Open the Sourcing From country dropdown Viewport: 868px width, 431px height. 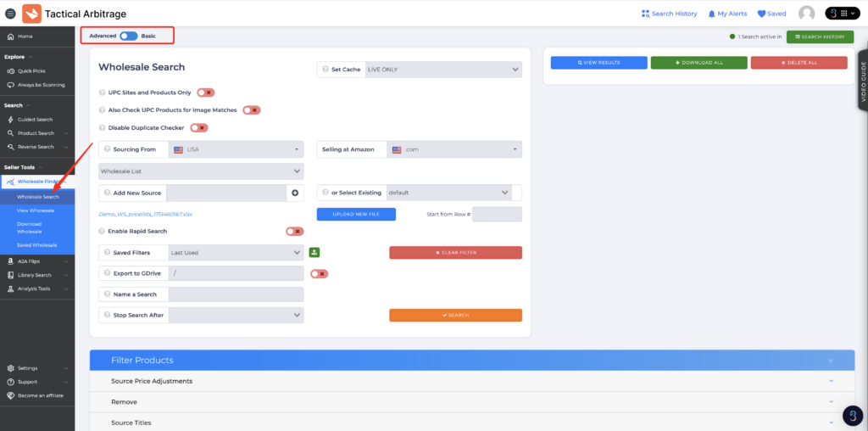(x=236, y=149)
